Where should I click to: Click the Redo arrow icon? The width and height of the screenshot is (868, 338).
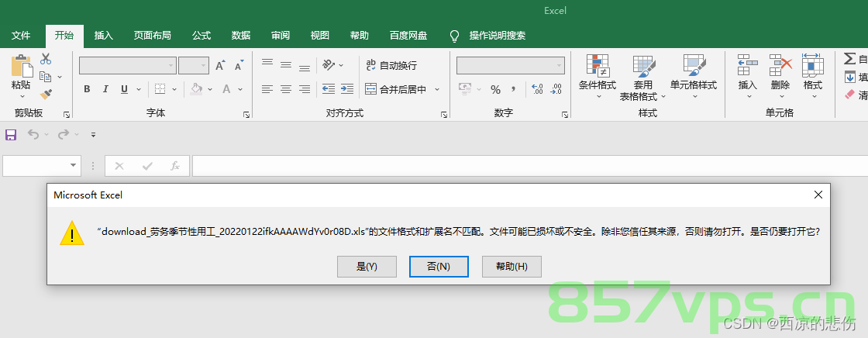[64, 135]
